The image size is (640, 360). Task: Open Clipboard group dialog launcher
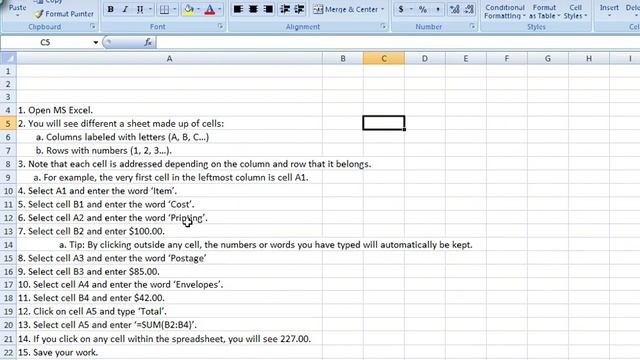click(93, 26)
